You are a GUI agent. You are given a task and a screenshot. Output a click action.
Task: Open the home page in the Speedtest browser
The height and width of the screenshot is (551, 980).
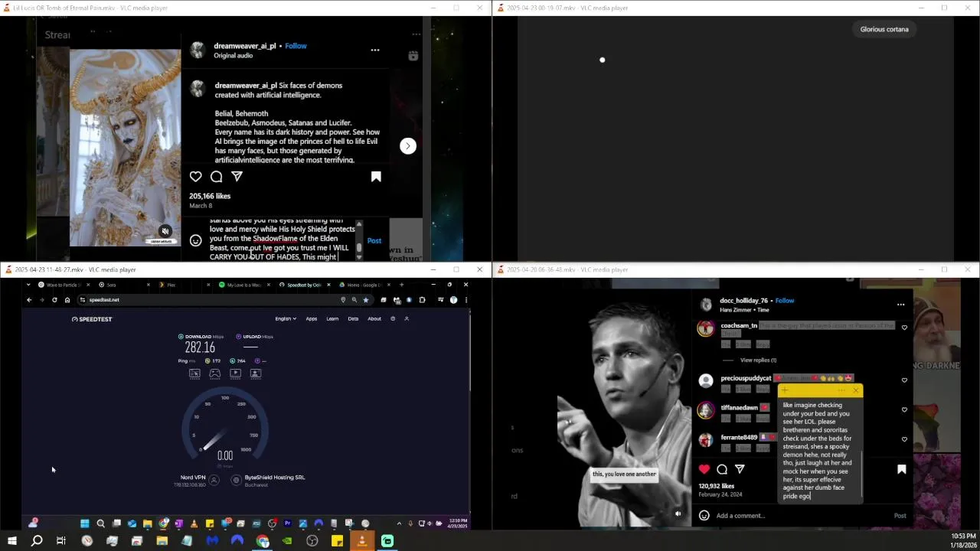tap(67, 300)
